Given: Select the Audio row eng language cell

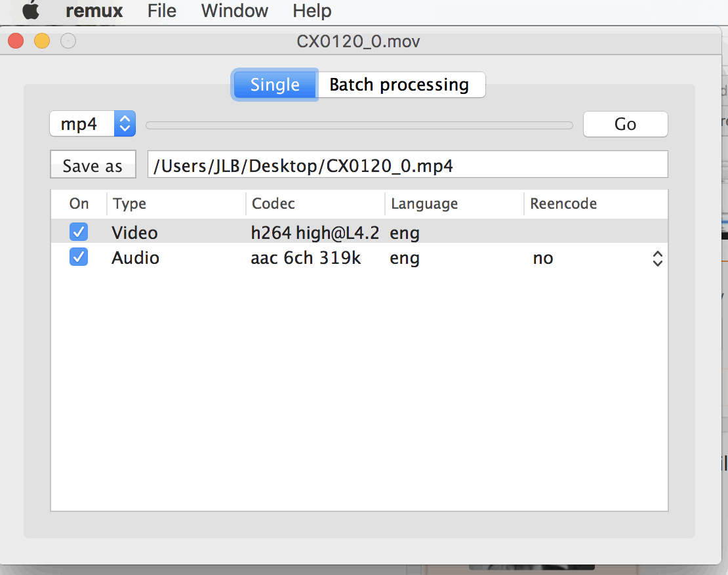Looking at the screenshot, I should 405,259.
